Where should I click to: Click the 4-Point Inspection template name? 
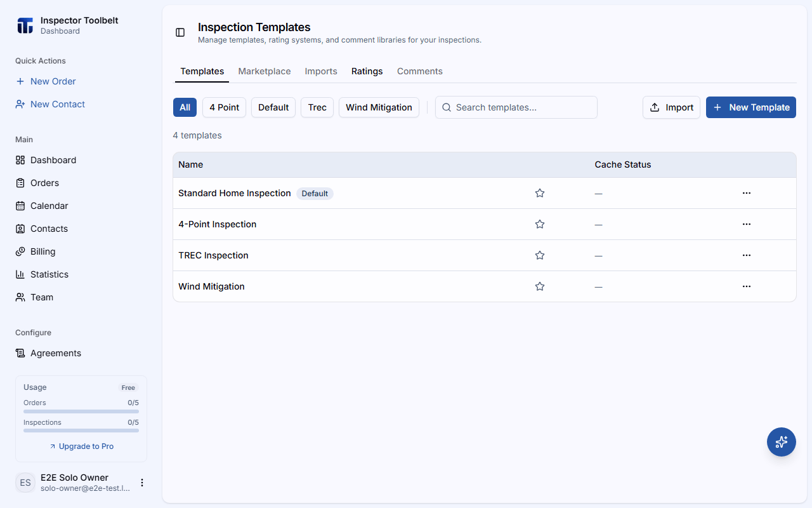[218, 224]
